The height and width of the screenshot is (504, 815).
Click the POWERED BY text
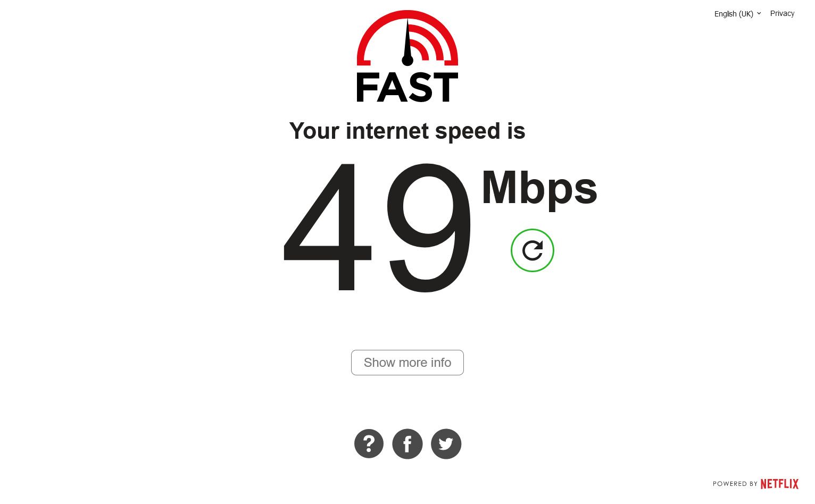tap(735, 484)
